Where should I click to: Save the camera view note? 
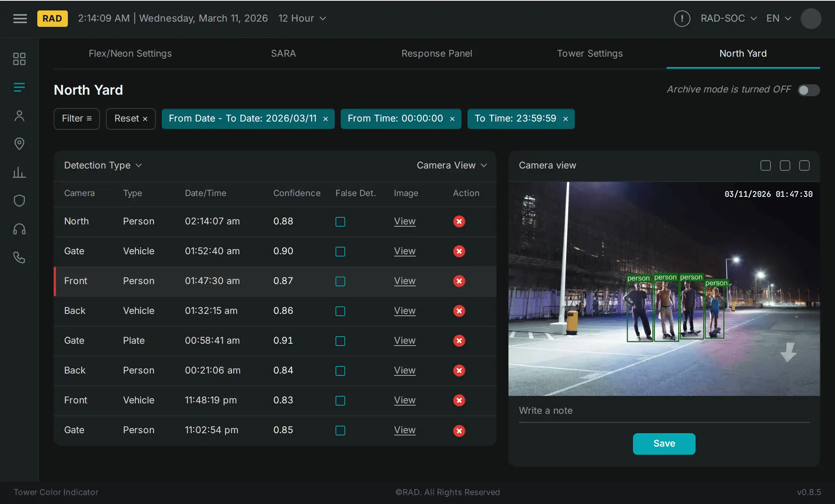[664, 444]
